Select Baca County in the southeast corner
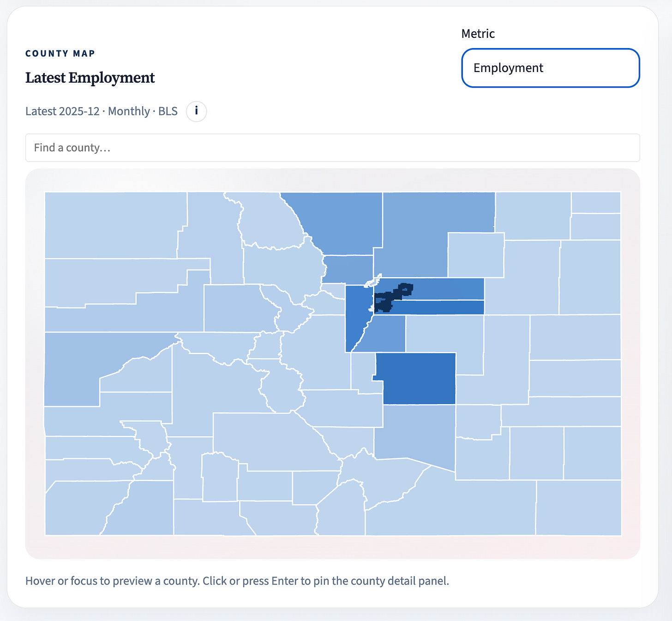The height and width of the screenshot is (621, 672). (578, 507)
